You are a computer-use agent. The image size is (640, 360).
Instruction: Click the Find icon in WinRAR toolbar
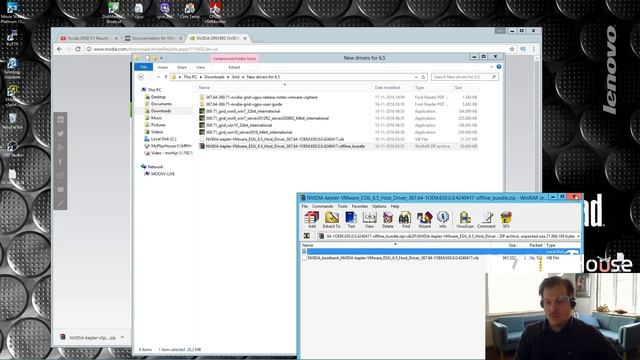405,220
